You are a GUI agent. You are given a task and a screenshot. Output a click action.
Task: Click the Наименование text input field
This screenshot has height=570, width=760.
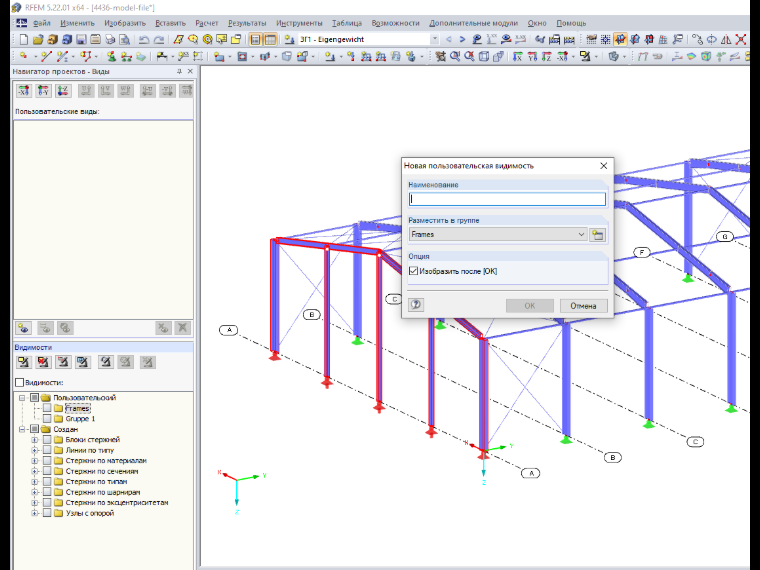[x=507, y=199]
